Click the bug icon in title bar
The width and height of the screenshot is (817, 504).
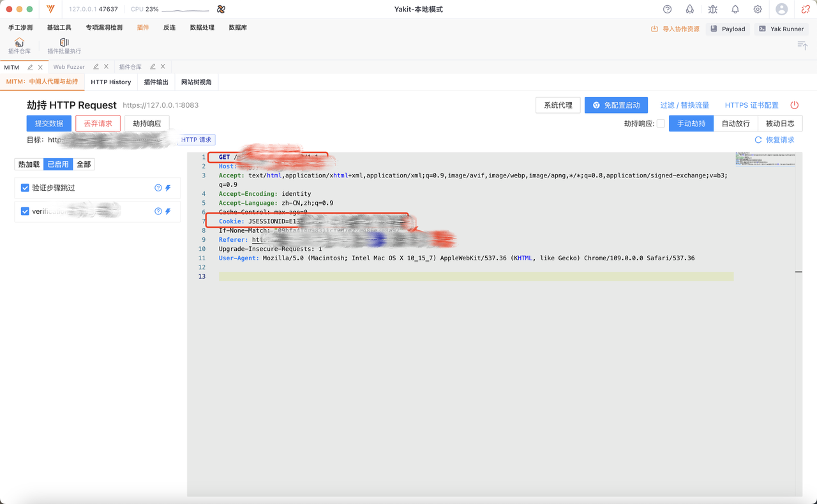(x=712, y=10)
